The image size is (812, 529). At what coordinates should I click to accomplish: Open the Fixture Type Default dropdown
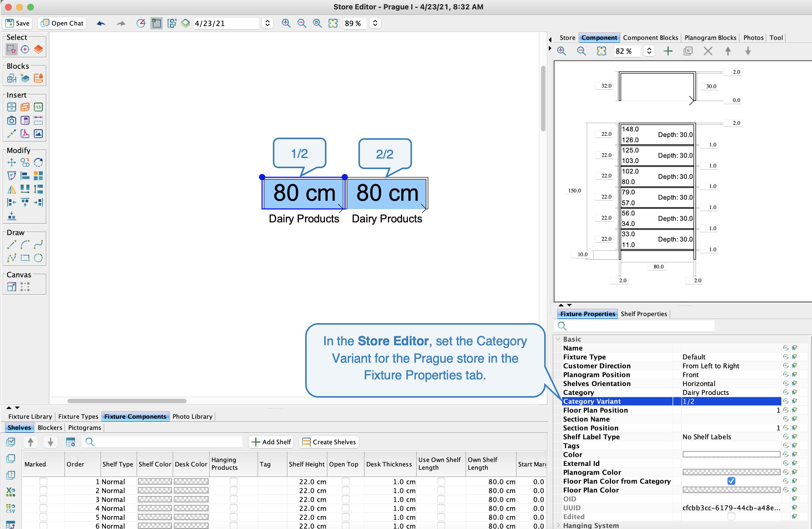click(x=731, y=357)
